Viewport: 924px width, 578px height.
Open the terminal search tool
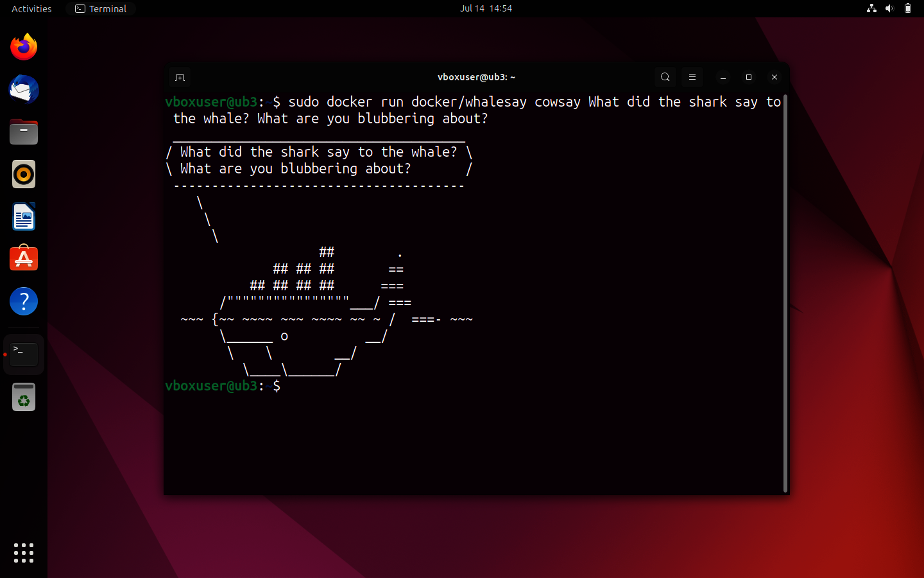(665, 77)
